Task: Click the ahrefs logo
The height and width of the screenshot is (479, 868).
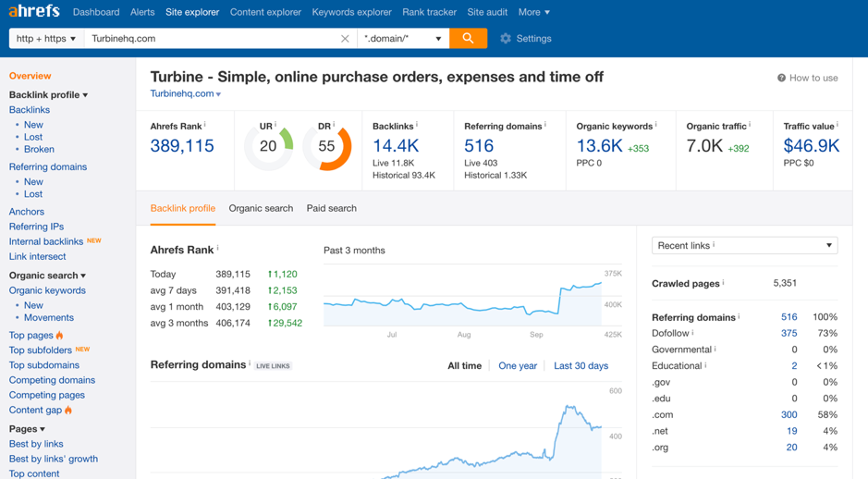Action: 34,11
